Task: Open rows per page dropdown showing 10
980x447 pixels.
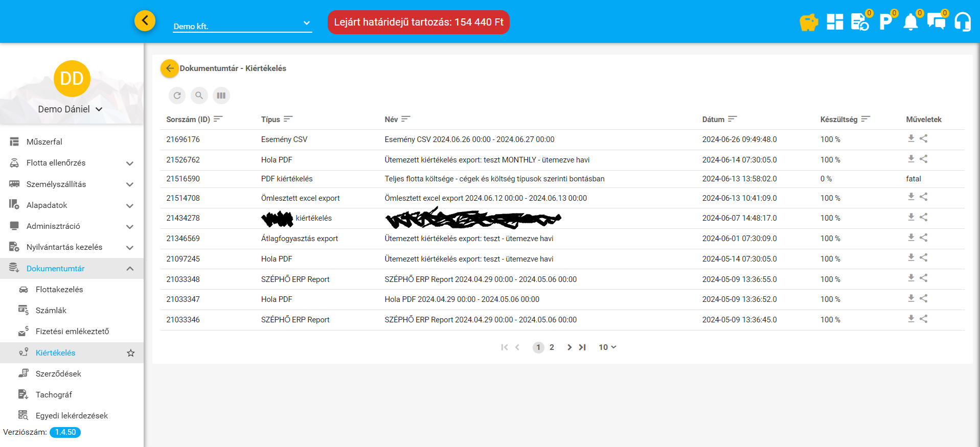Action: (607, 347)
